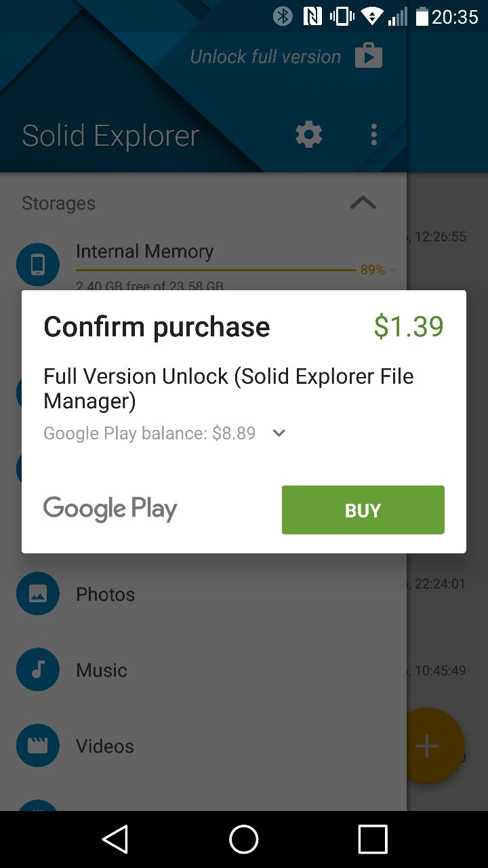Change Google Play balance payment option
The height and width of the screenshot is (868, 488).
pos(150,433)
